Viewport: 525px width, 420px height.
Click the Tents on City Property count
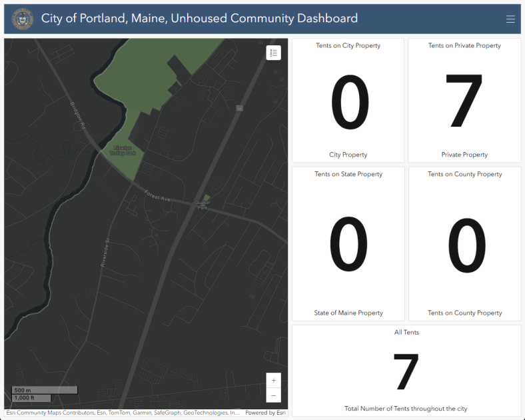pos(348,103)
